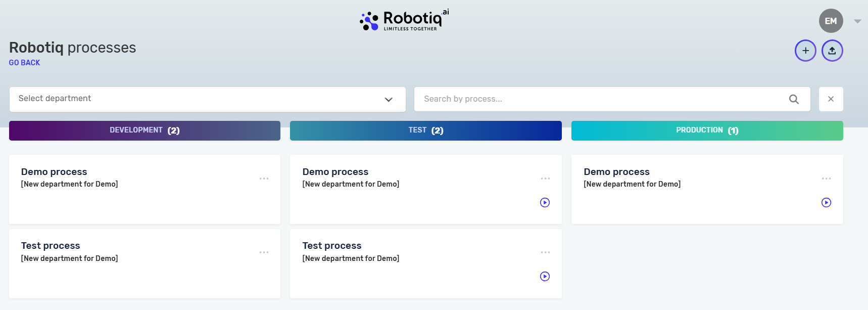Screen dimensions: 868x310
Task: Click department label under Development Test process
Action: [69, 258]
